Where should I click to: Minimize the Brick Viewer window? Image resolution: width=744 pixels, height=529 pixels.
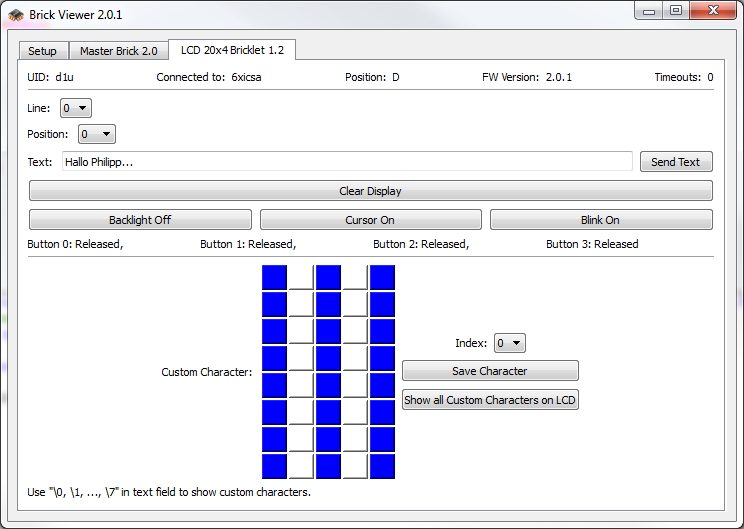coord(651,10)
